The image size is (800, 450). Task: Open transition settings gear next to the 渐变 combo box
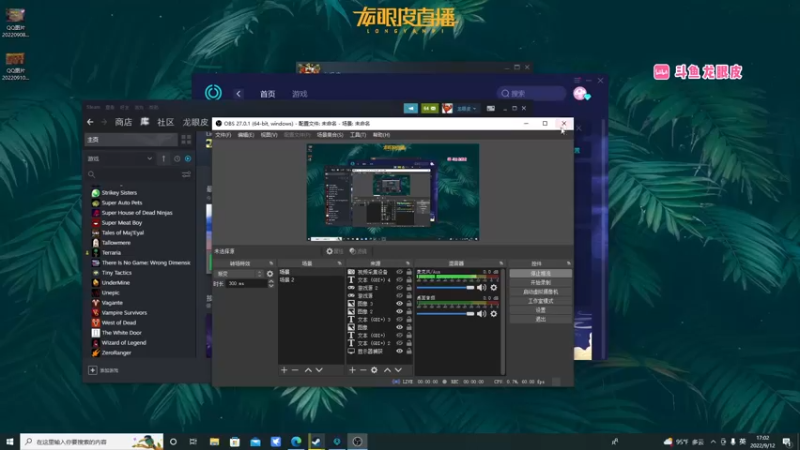270,274
